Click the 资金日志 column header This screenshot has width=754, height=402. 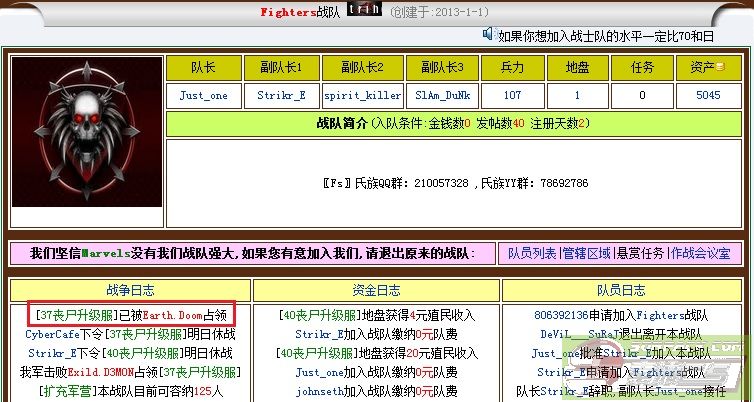[377, 291]
